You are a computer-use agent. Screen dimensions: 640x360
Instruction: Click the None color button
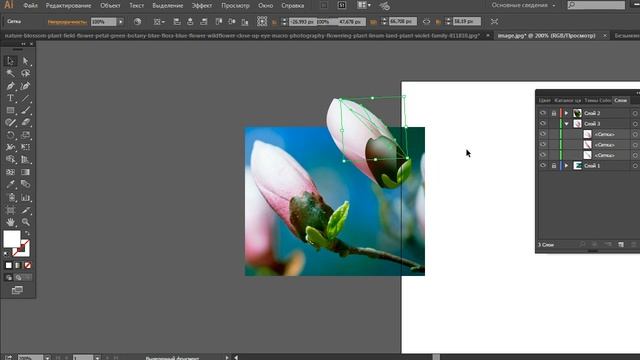pyautogui.click(x=28, y=265)
